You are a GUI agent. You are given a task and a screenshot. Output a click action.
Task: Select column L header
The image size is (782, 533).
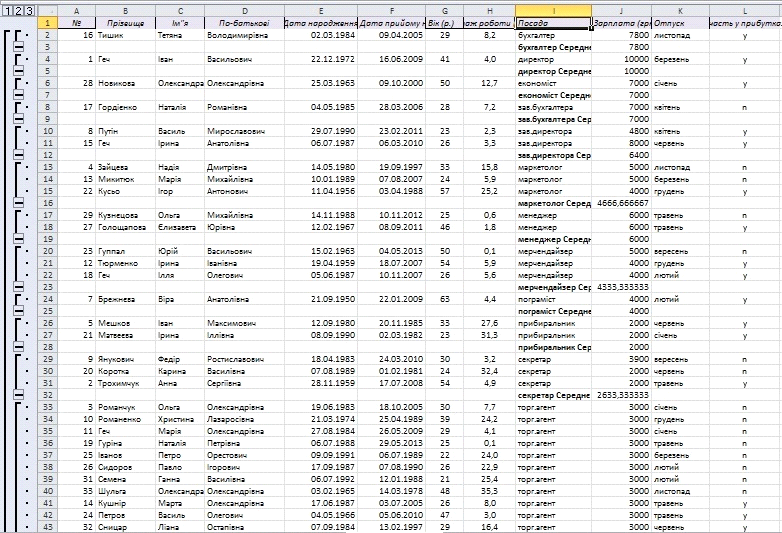[x=745, y=11]
